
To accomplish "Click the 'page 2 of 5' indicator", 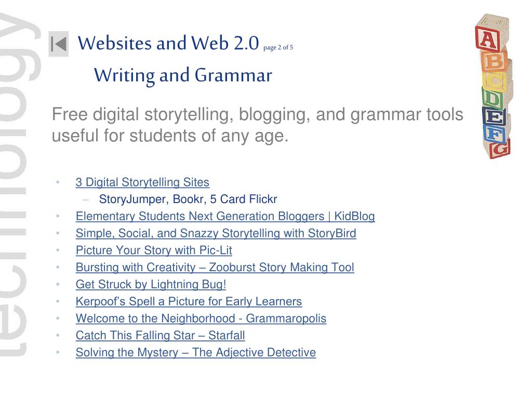I will click(x=278, y=47).
